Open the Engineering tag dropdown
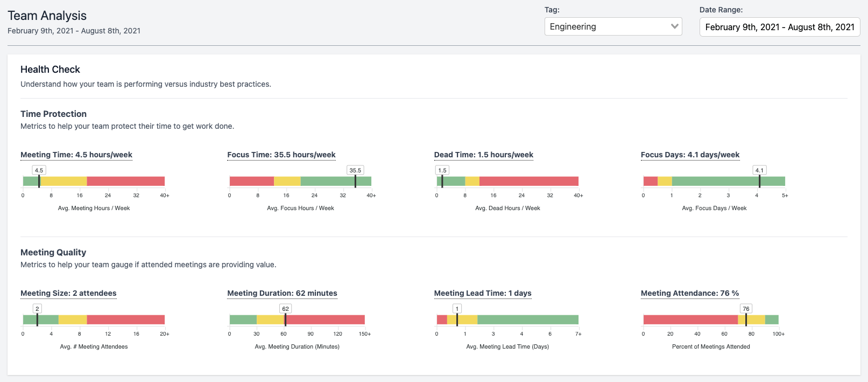 pos(613,26)
